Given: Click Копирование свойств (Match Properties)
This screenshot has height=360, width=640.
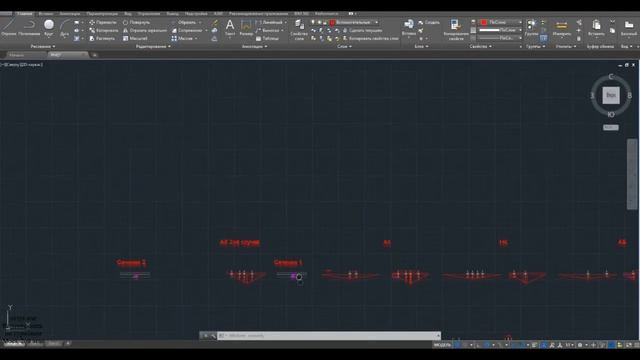Looking at the screenshot, I should (x=456, y=29).
